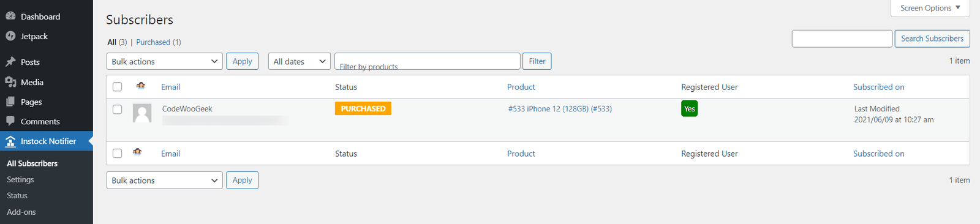Screen dimensions: 980x224
Task: Open the #533 iPhone 12 product link
Action: point(560,109)
